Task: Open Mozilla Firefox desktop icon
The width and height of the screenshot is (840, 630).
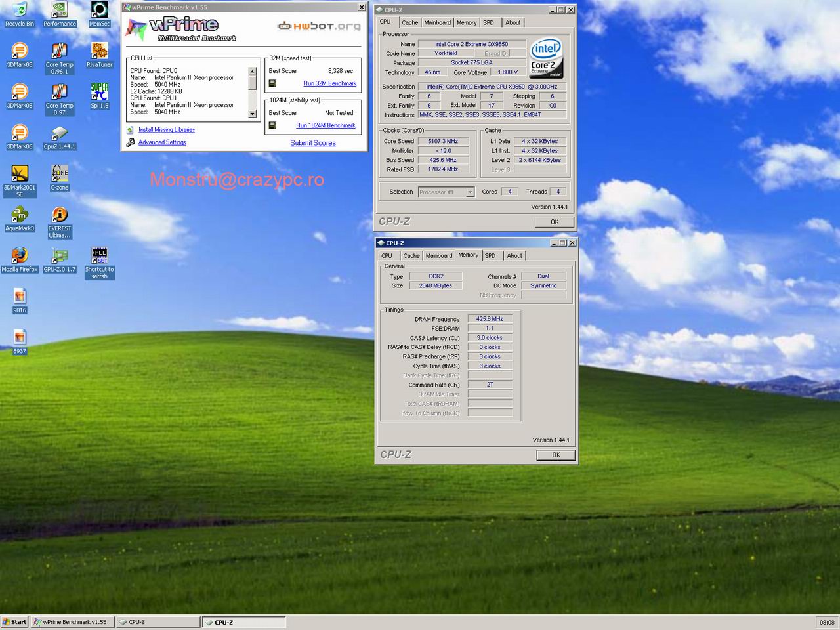Action: point(20,260)
